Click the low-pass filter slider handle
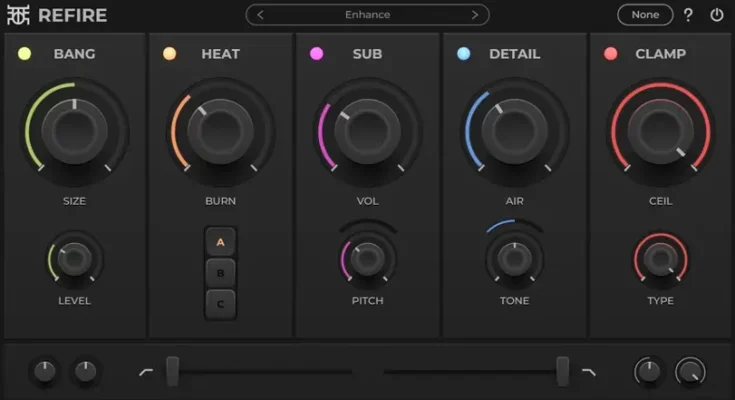The height and width of the screenshot is (400, 735). [562, 371]
